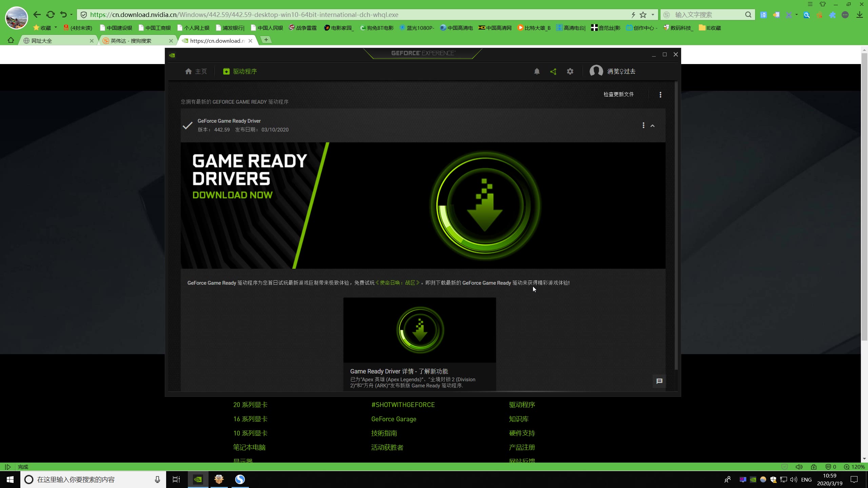Screen dimensions: 868x488
Task: Open GeForce Experience settings gear
Action: click(570, 72)
